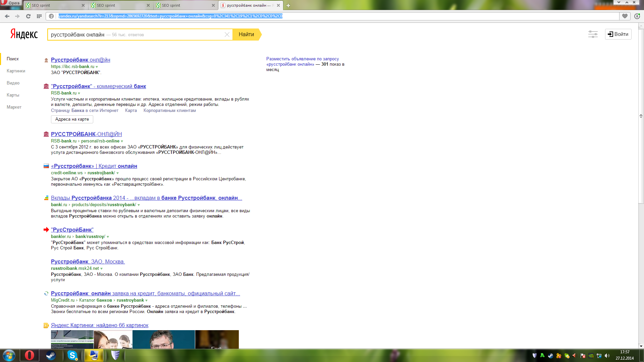
Task: Click the Адреса на карте button
Action: point(72,119)
